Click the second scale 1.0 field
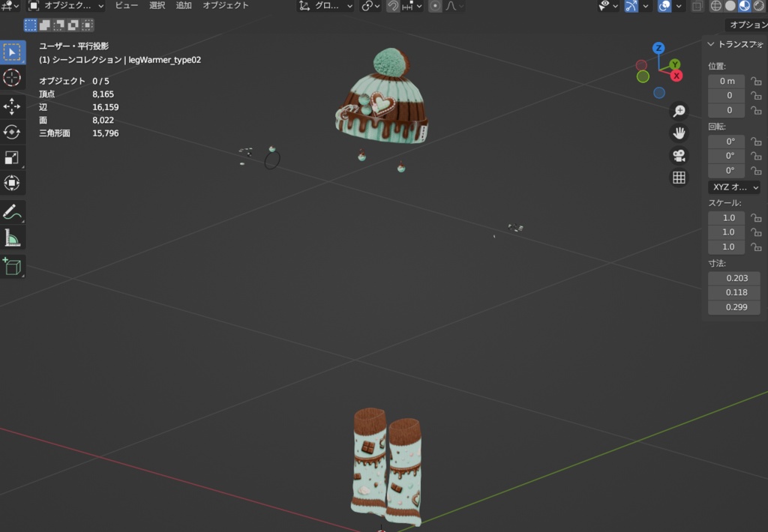The image size is (768, 532). click(x=726, y=232)
